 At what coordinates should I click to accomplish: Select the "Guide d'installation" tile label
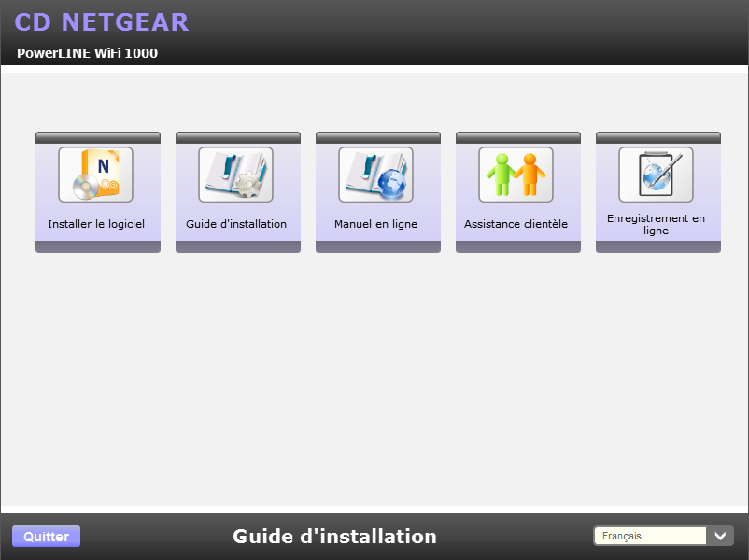coord(236,224)
